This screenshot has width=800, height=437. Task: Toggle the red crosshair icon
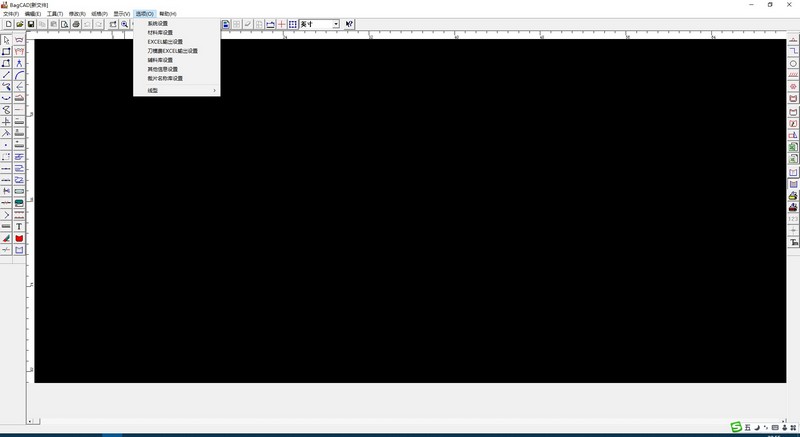(281, 24)
